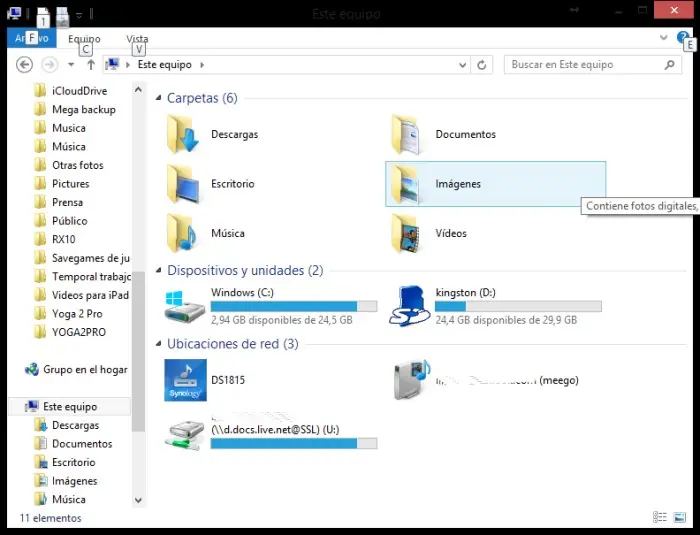Open the Vista ribbon tab
Screen dimensions: 700x535
(137, 38)
